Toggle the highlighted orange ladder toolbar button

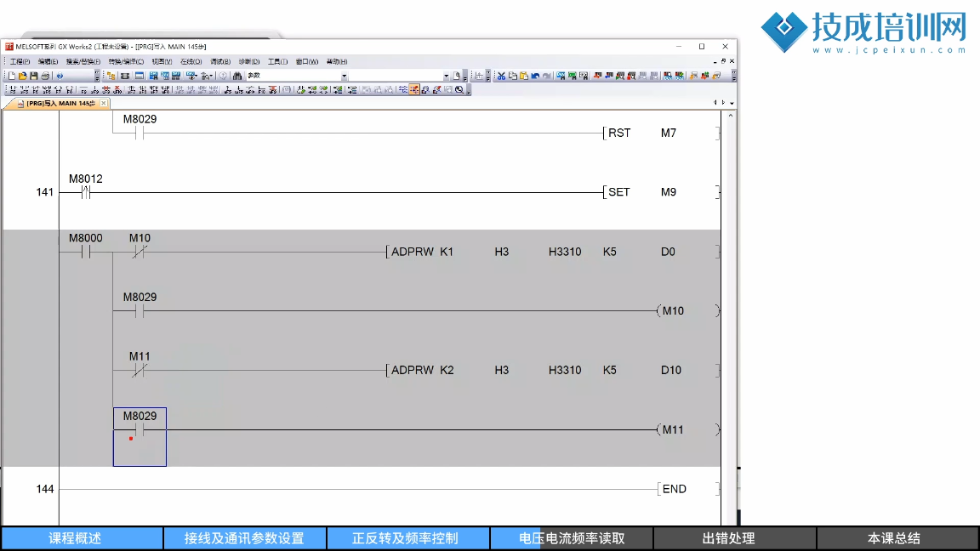click(x=414, y=90)
